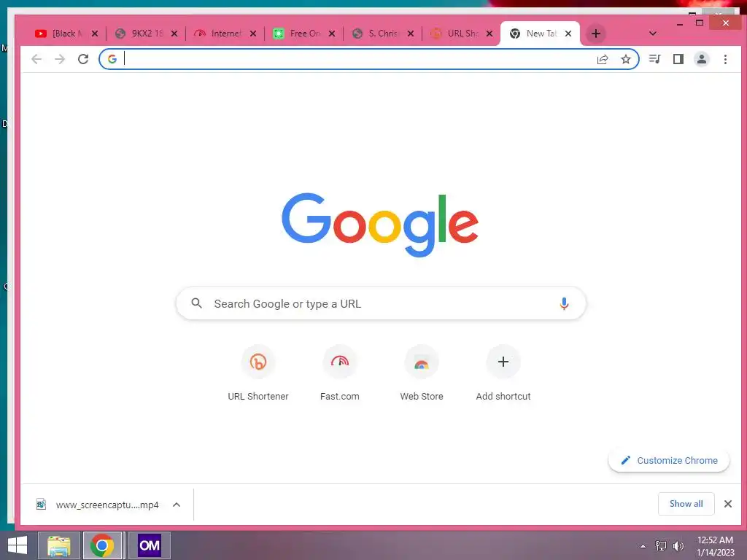Close the Free On tab
This screenshot has width=747, height=560.
332,34
